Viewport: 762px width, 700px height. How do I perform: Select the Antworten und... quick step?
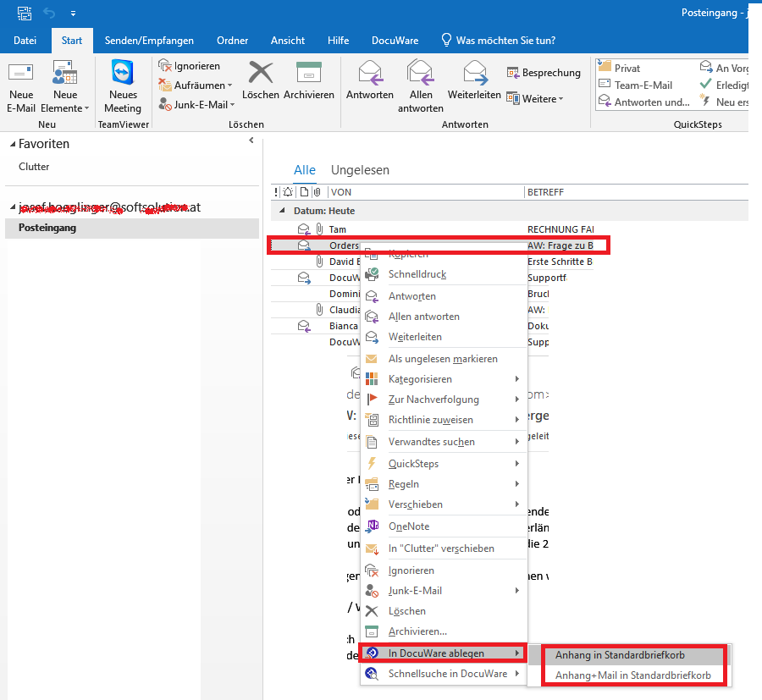(x=644, y=102)
